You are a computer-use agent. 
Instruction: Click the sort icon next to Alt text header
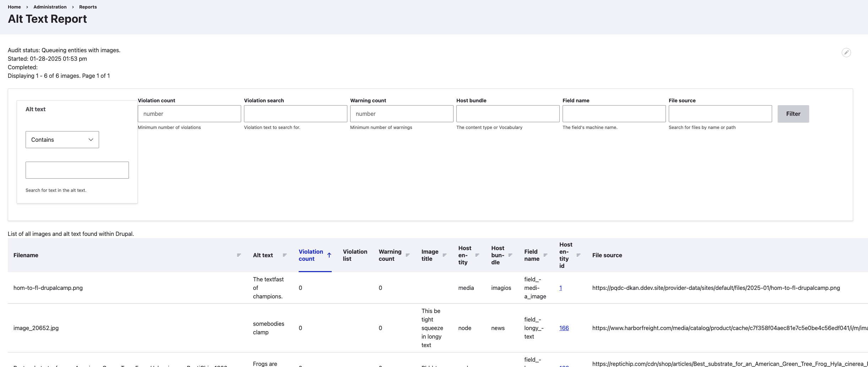point(284,255)
